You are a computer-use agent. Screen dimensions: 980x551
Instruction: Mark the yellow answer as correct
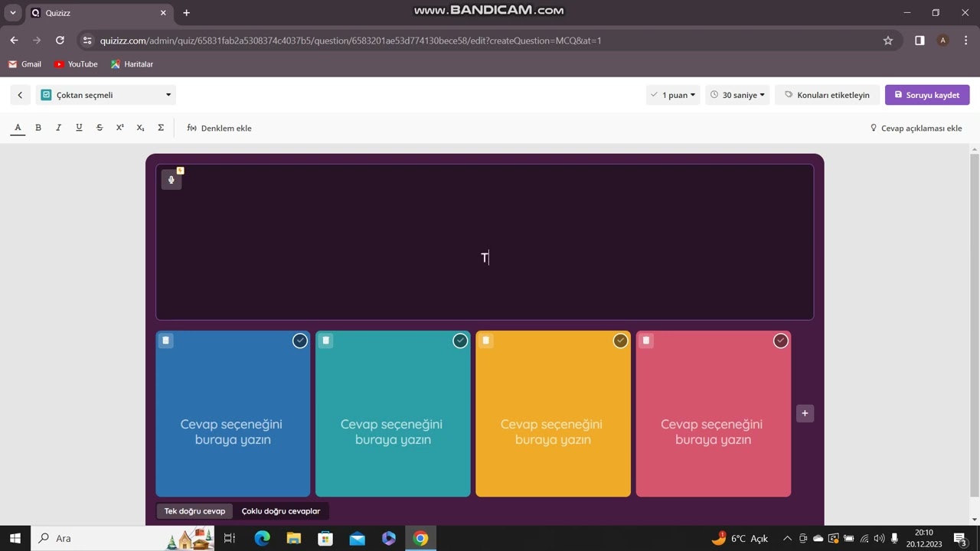click(620, 341)
